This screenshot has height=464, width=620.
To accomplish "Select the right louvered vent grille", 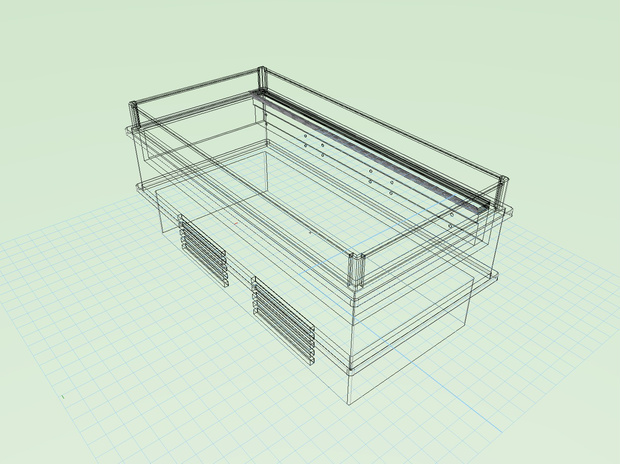I will [x=284, y=320].
